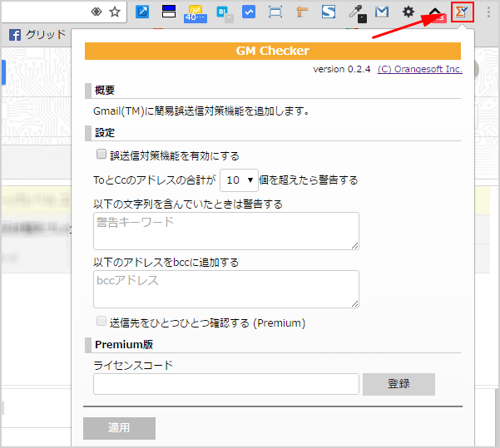Click the GM Checker Sigma extension icon

(462, 12)
